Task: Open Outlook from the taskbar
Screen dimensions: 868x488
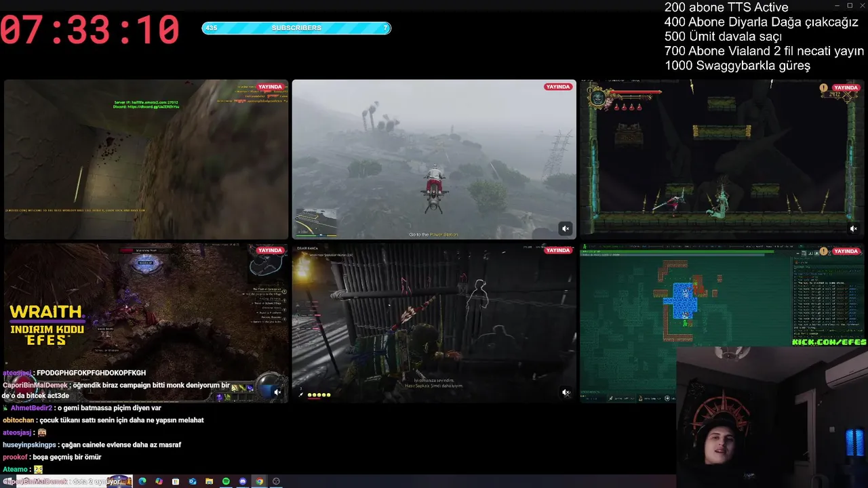Action: click(193, 481)
